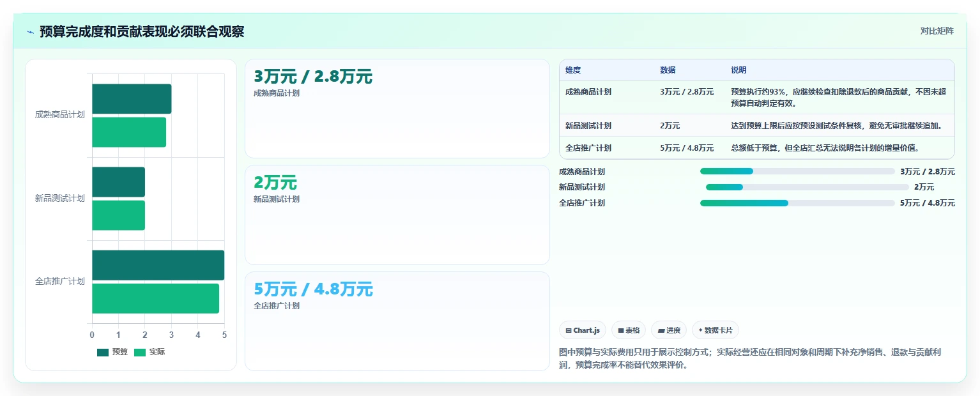Open the 3万元 / 2.8万元 data card
Image resolution: width=980 pixels, height=396 pixels.
coord(397,109)
